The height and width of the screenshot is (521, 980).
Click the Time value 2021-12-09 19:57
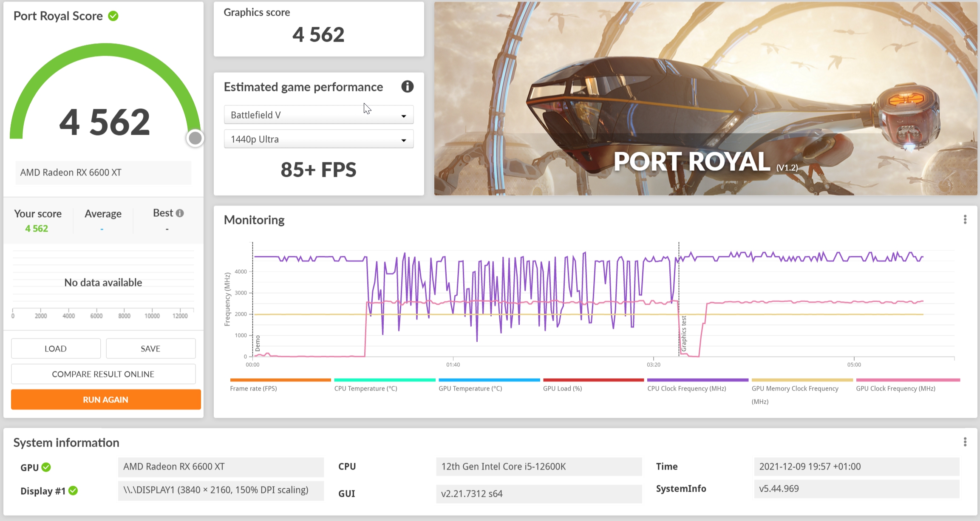click(x=857, y=467)
